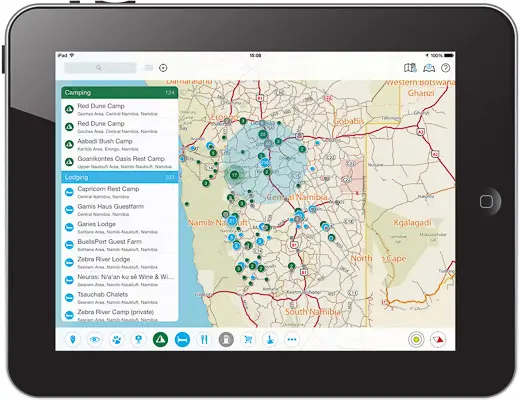This screenshot has height=400, width=520.
Task: Open the three-dots more categories button
Action: pyautogui.click(x=292, y=339)
